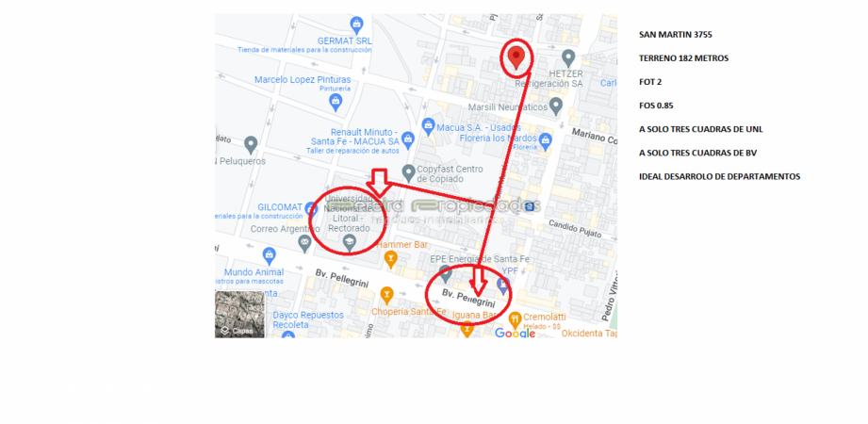Image resolution: width=868 pixels, height=424 pixels.
Task: Select the EPE Energía de Santa Fe pin
Action: (446, 273)
